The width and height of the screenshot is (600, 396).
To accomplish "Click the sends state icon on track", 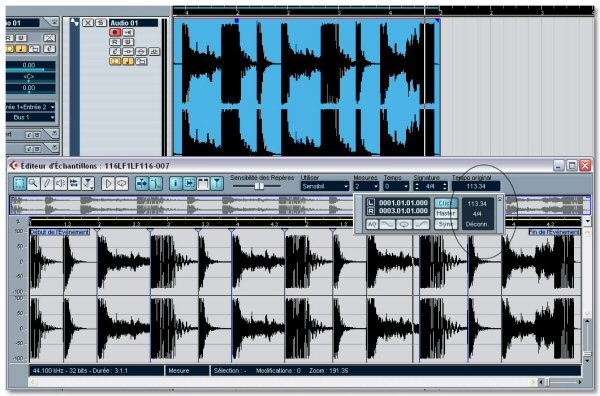I will point(154,51).
